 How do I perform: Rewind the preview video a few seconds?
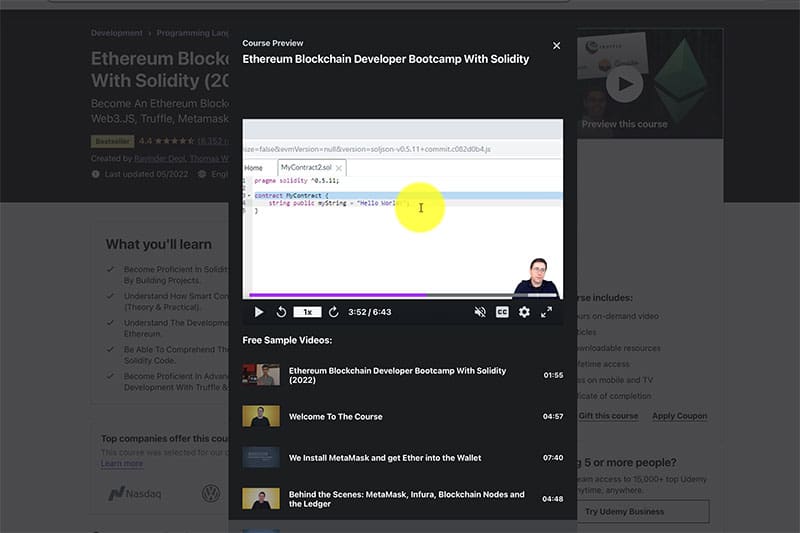pos(281,312)
